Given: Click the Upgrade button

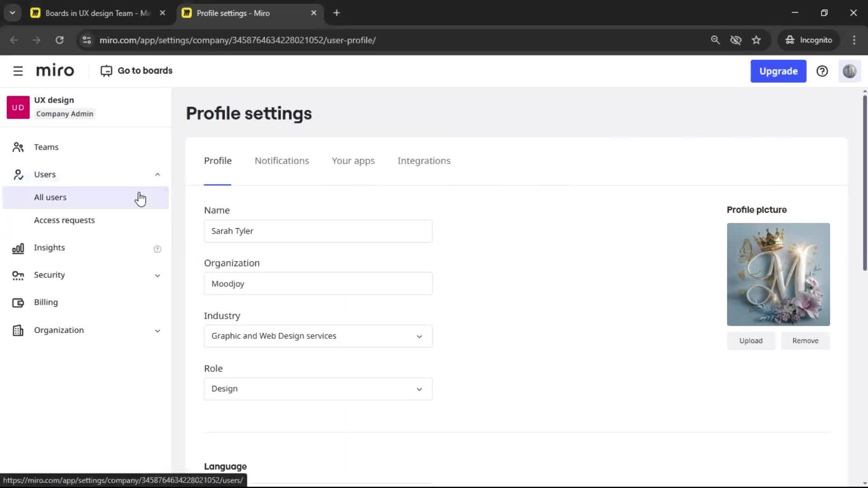Looking at the screenshot, I should (x=778, y=71).
